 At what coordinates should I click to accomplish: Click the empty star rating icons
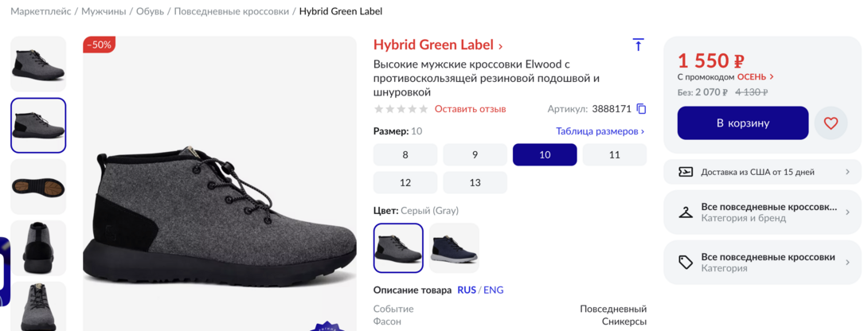point(401,109)
